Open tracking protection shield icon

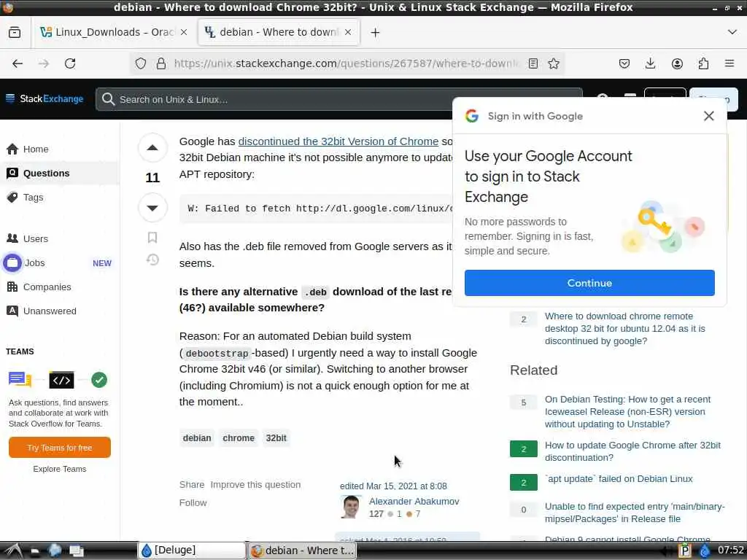(141, 63)
